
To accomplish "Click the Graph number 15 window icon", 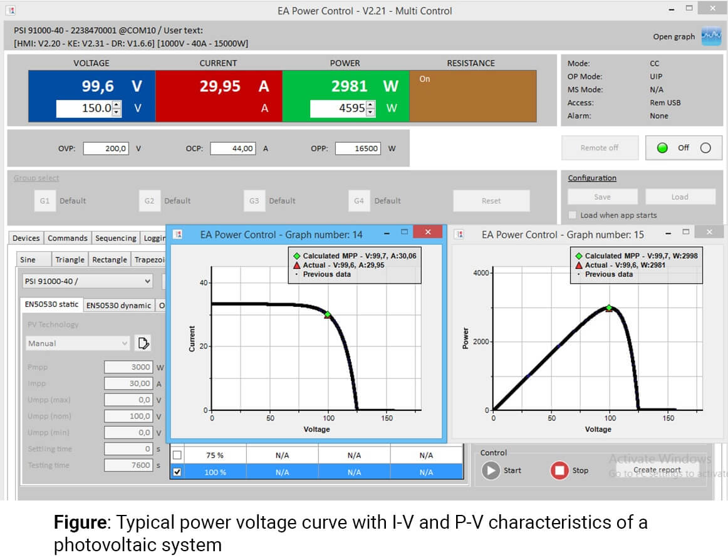I will 460,234.
